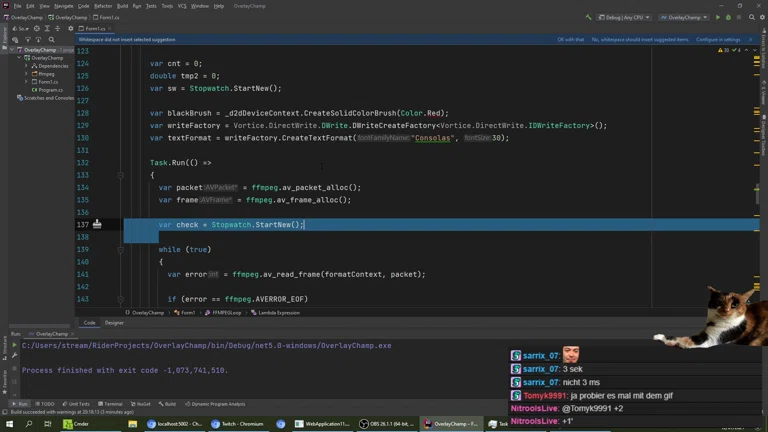Expand ffmpeg folder node
The height and width of the screenshot is (432, 768).
pos(26,74)
